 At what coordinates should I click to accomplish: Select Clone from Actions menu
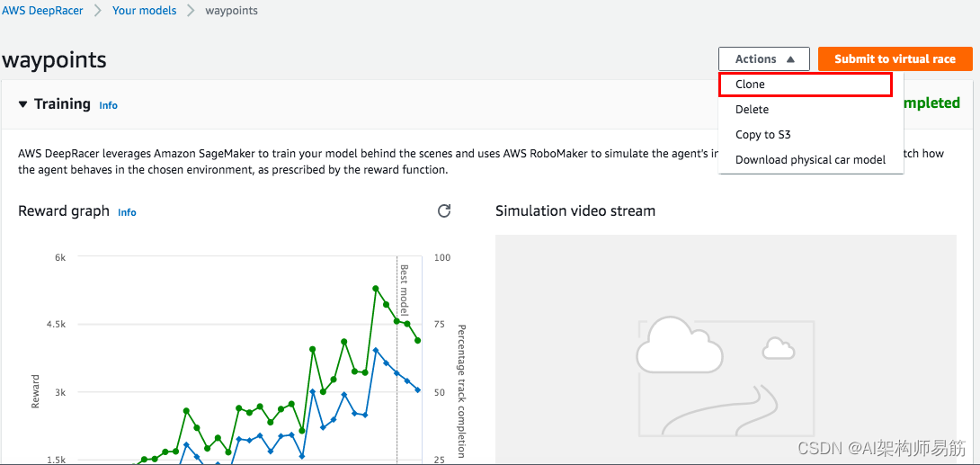pos(805,85)
